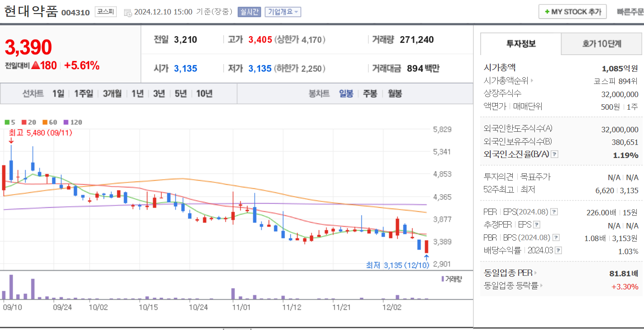Image resolution: width=644 pixels, height=330 pixels.
Task: Click the MY STOCK 추가 button
Action: click(572, 11)
